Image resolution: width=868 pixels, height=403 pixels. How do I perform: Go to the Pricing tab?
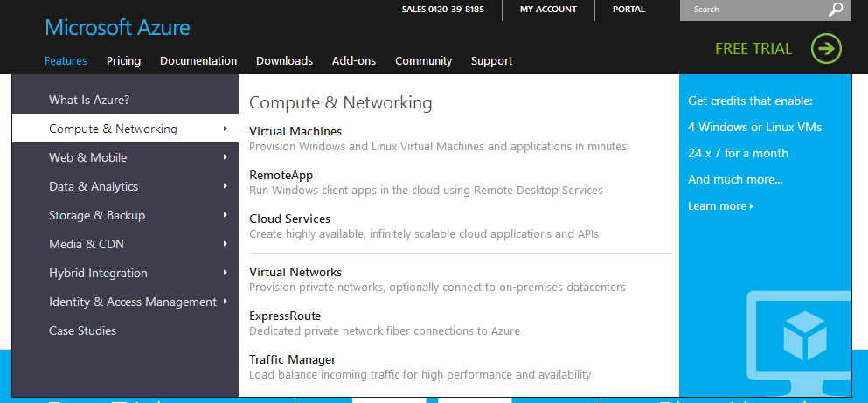pyautogui.click(x=123, y=61)
